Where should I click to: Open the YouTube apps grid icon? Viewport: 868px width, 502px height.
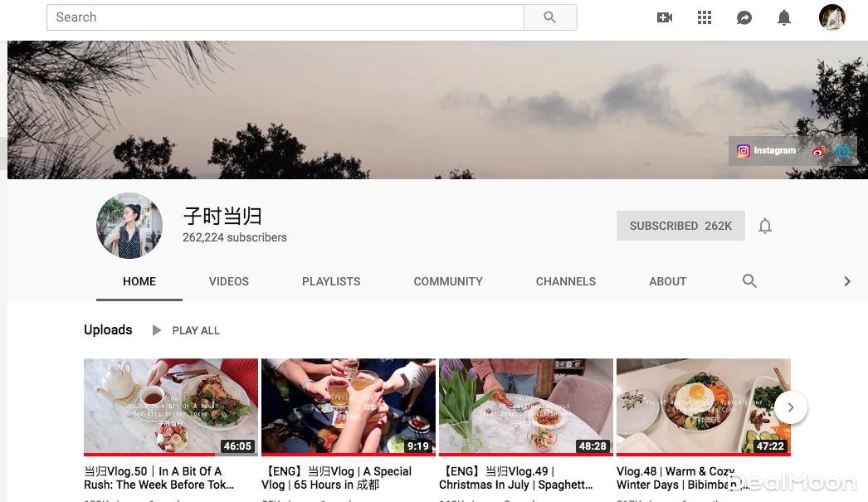705,17
